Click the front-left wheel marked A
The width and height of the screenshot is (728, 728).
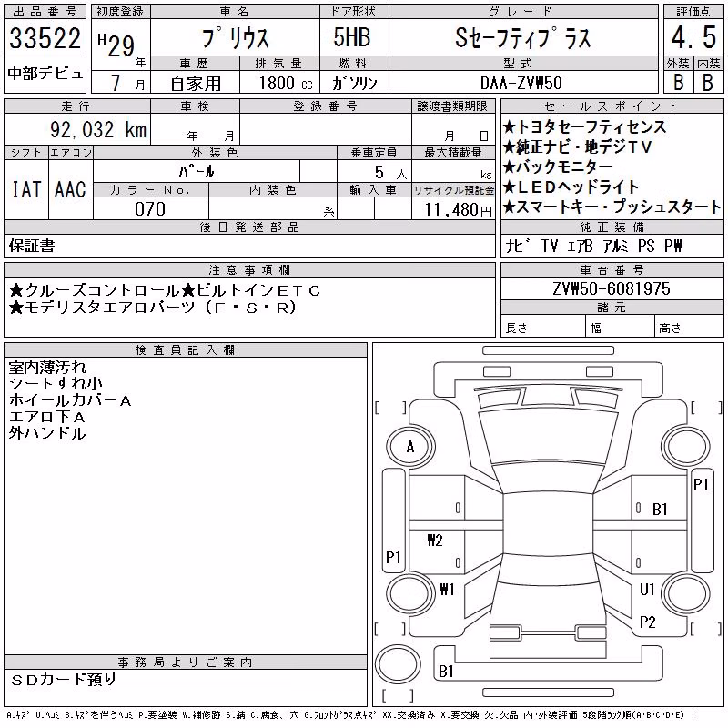pos(410,447)
